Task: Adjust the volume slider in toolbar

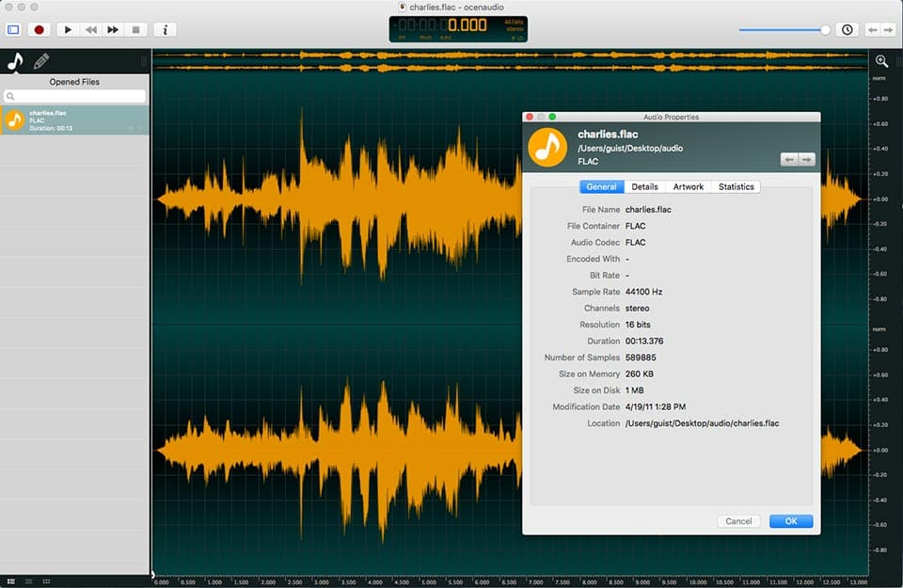Action: 784,29
